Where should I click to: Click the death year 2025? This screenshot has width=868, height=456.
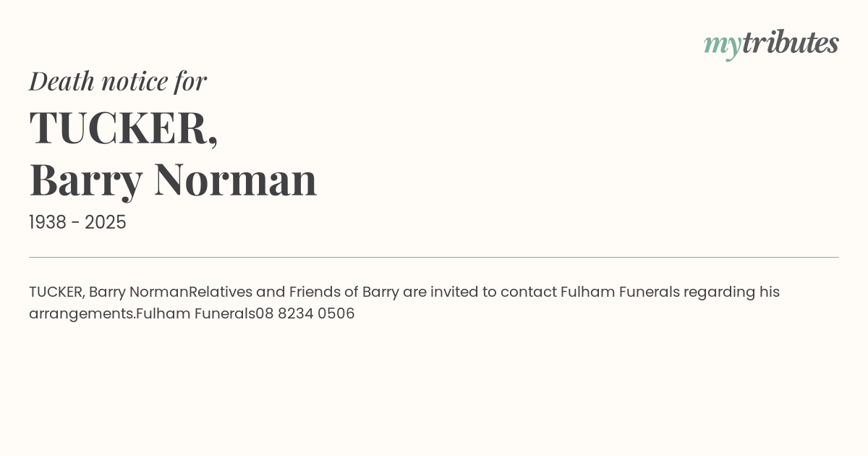(106, 223)
